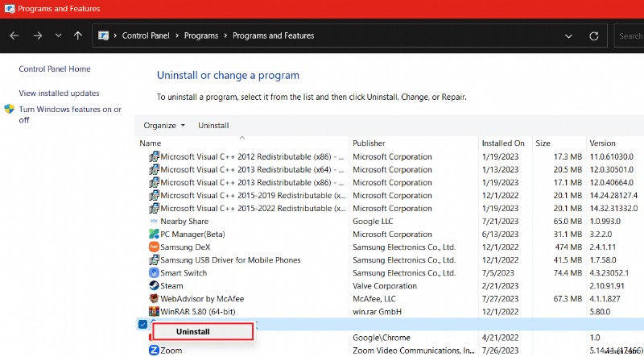Select the Samsung DeX program name
Image resolution: width=644 pixels, height=357 pixels.
[x=185, y=247]
